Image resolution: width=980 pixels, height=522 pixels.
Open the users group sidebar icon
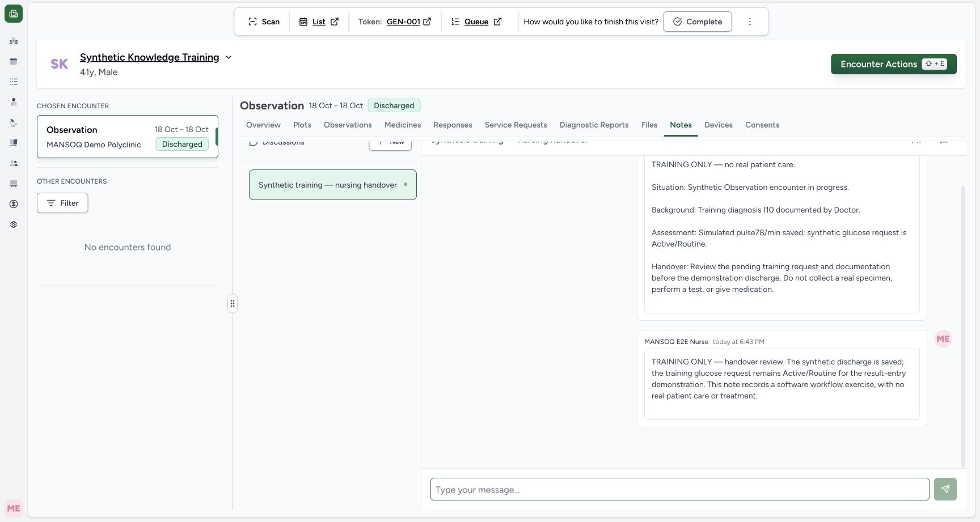(x=14, y=163)
